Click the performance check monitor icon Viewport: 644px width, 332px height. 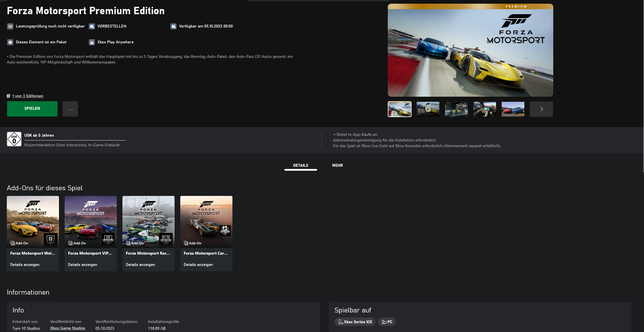[10, 26]
